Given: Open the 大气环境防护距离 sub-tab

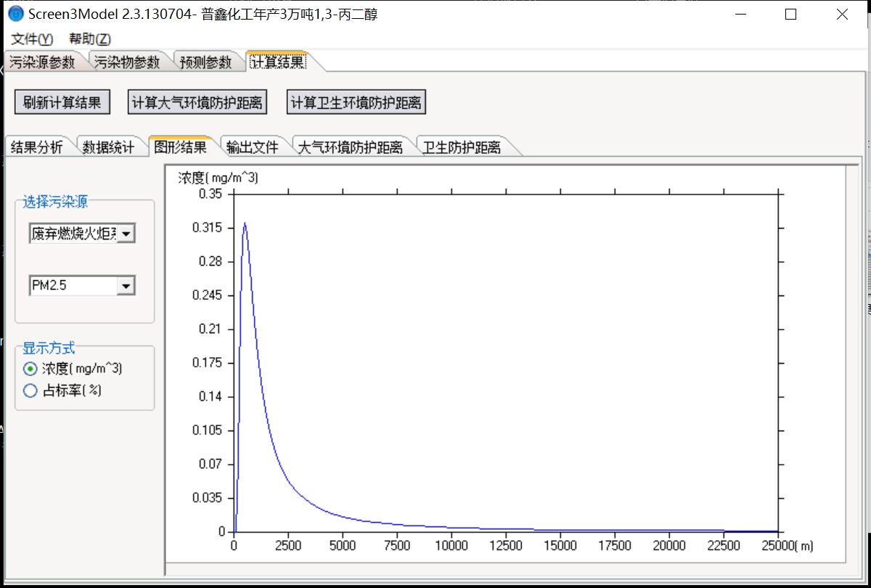Looking at the screenshot, I should coord(351,147).
